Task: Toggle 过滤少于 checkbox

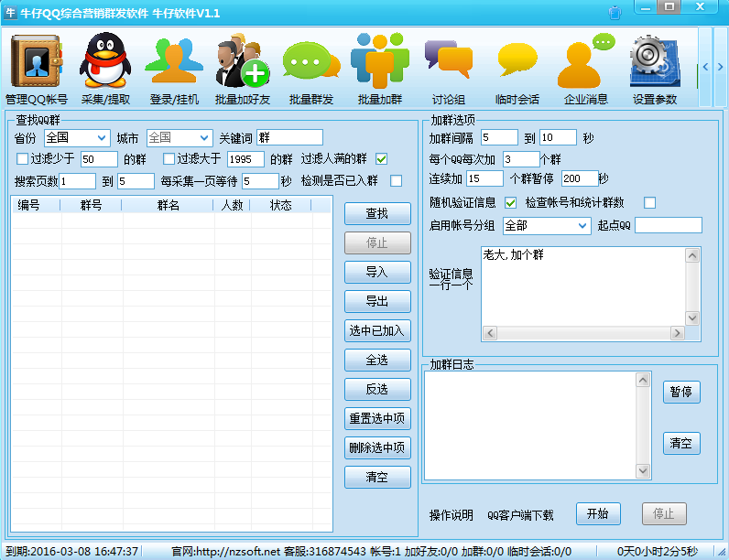Action: tap(22, 159)
